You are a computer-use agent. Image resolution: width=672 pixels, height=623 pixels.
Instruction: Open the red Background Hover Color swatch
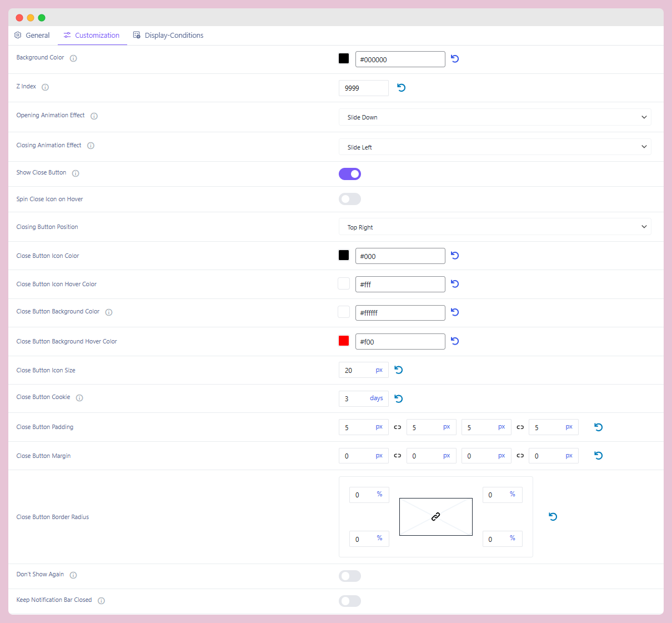[344, 341]
